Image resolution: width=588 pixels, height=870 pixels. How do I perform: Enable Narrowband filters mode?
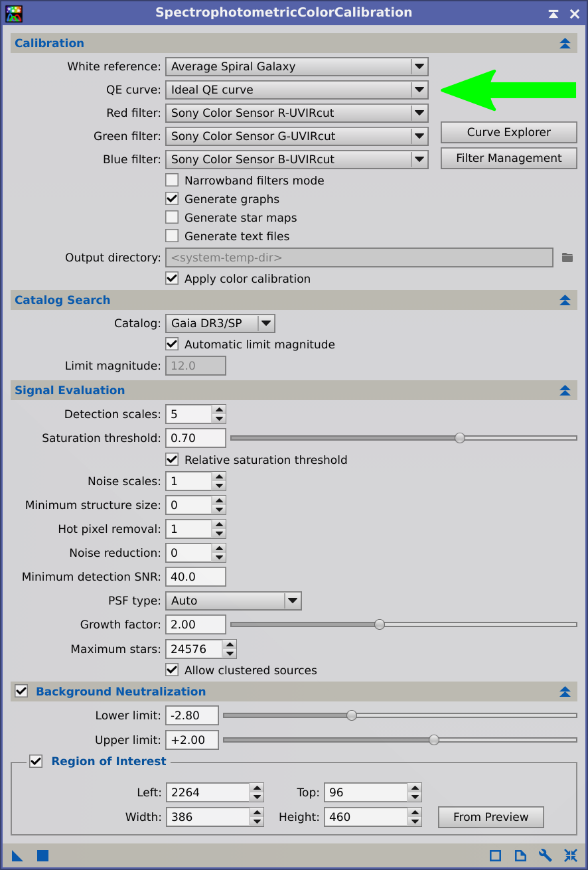click(x=172, y=181)
